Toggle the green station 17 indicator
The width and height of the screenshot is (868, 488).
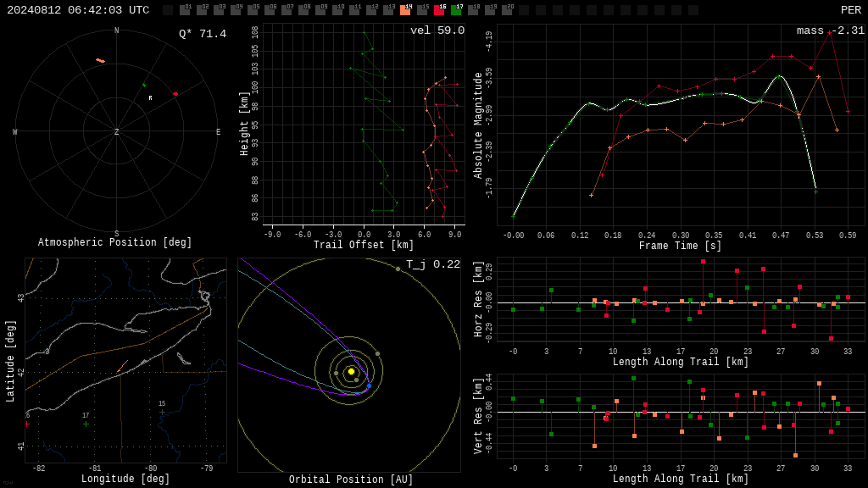pos(456,10)
